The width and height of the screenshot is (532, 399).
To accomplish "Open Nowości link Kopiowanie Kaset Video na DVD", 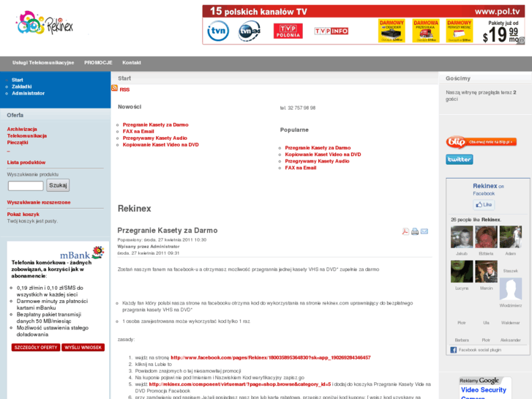I will click(x=161, y=145).
